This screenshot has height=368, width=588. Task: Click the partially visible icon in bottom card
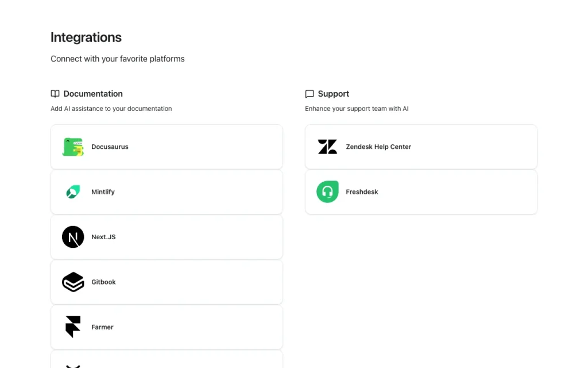click(73, 366)
